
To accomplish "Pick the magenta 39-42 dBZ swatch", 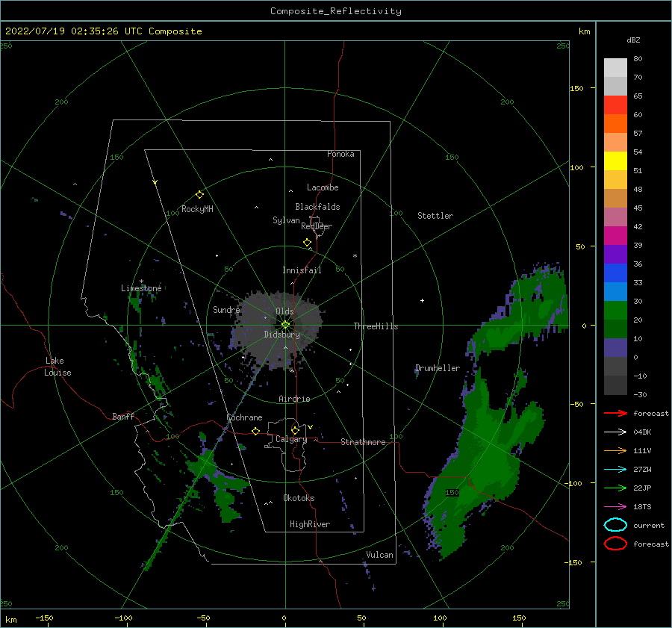I will (x=615, y=236).
